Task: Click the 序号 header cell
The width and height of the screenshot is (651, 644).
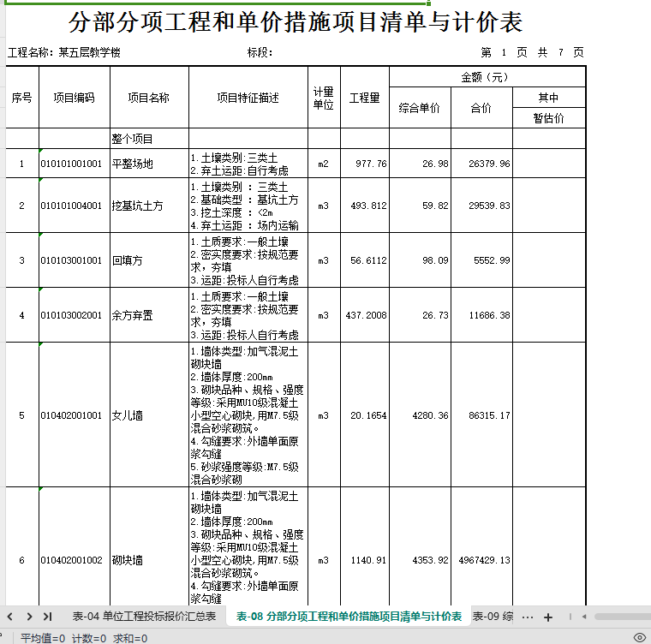Action: point(22,97)
